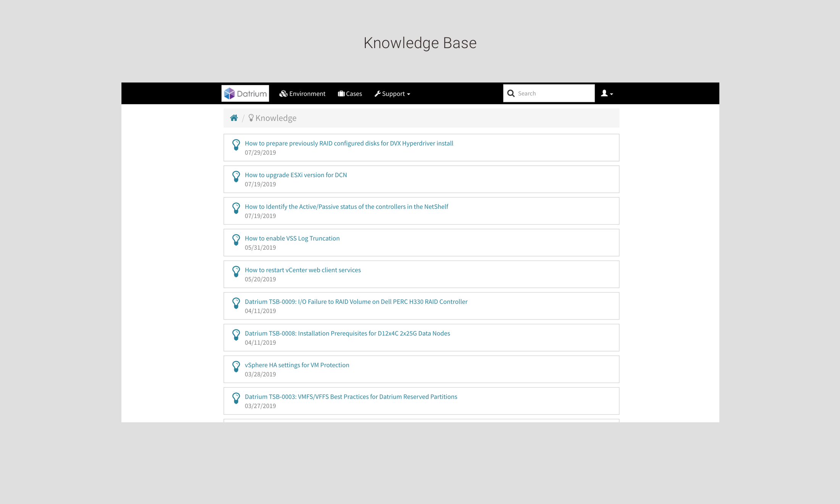Open Datrium TSB-0009 article

pyautogui.click(x=356, y=302)
